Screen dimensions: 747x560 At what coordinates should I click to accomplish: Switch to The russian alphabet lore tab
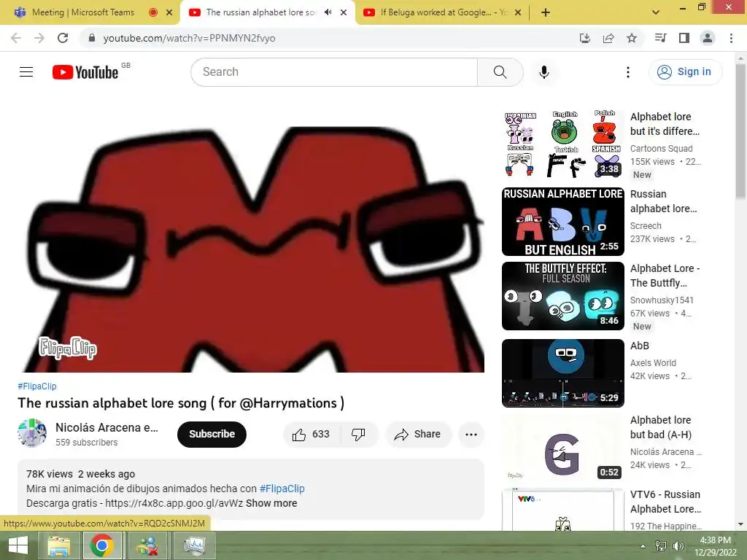[261, 12]
